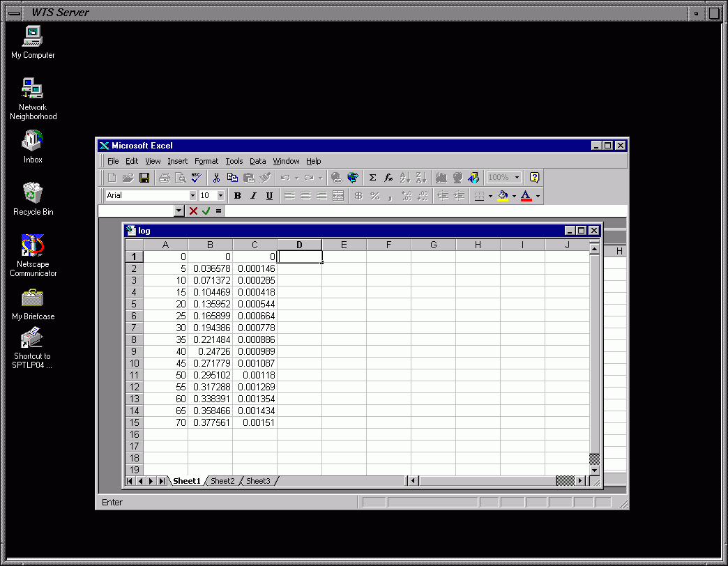Click the Spelling check ABC icon

(x=197, y=178)
